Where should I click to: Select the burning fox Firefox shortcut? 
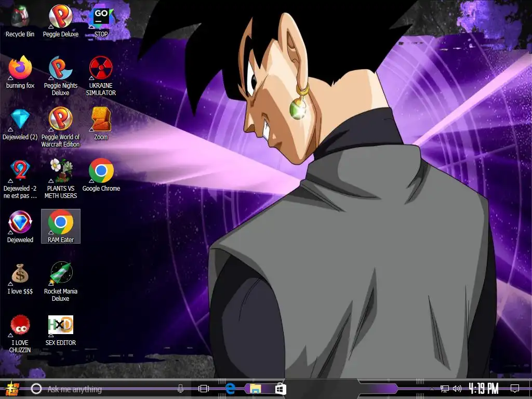pos(20,73)
